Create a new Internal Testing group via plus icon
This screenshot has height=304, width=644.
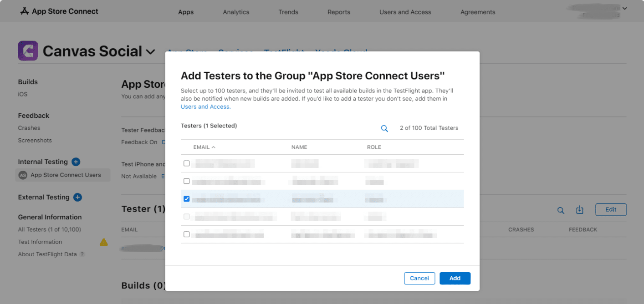coord(76,162)
